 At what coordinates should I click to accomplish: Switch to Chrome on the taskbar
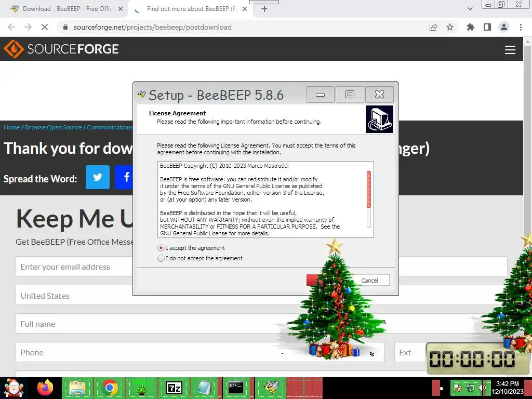pos(109,388)
